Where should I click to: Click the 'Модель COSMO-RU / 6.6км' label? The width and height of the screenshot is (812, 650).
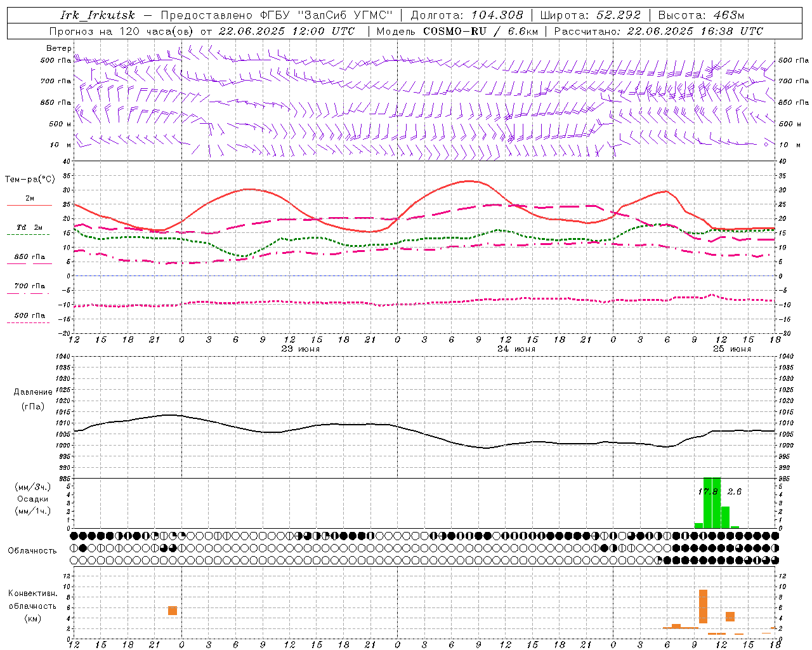tap(457, 31)
